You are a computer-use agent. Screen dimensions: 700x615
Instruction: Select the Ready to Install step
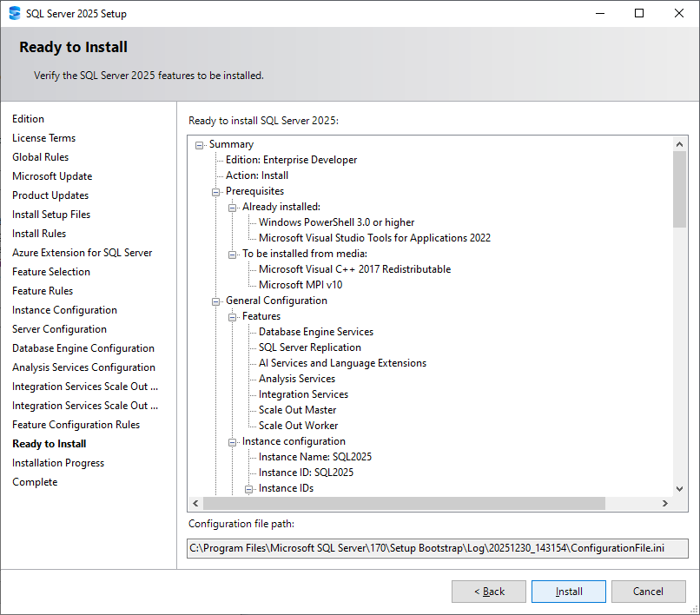[x=50, y=444]
